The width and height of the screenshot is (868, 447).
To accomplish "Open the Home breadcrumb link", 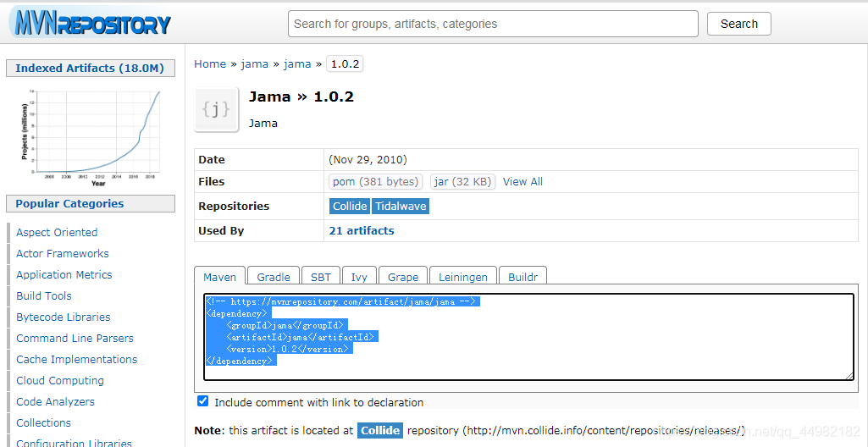I will (210, 63).
